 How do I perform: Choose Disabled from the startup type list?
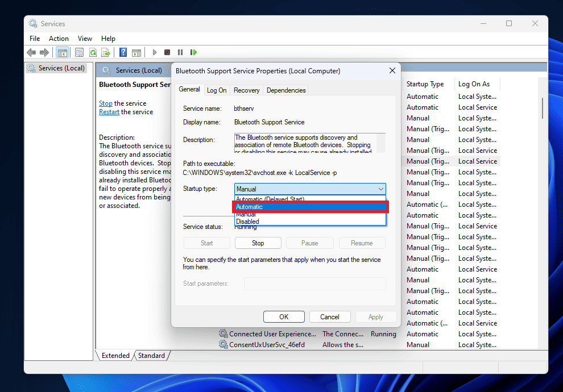(x=311, y=222)
